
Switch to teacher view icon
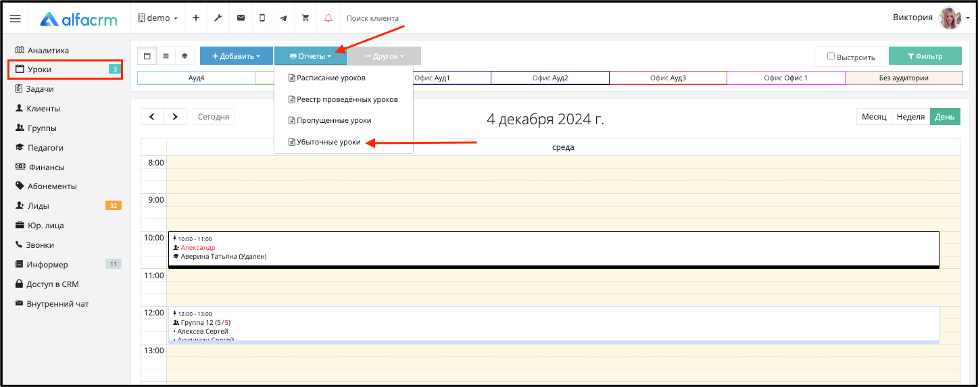click(185, 56)
